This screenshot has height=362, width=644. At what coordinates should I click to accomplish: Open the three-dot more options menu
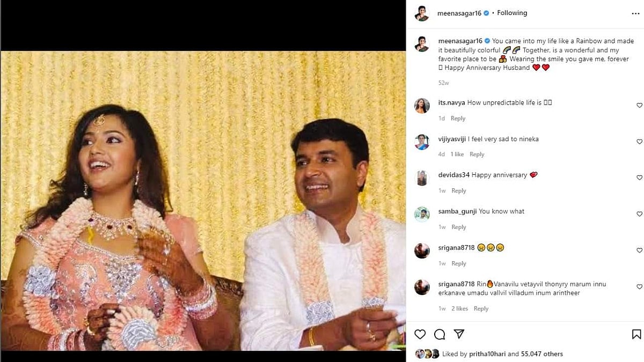coord(635,13)
